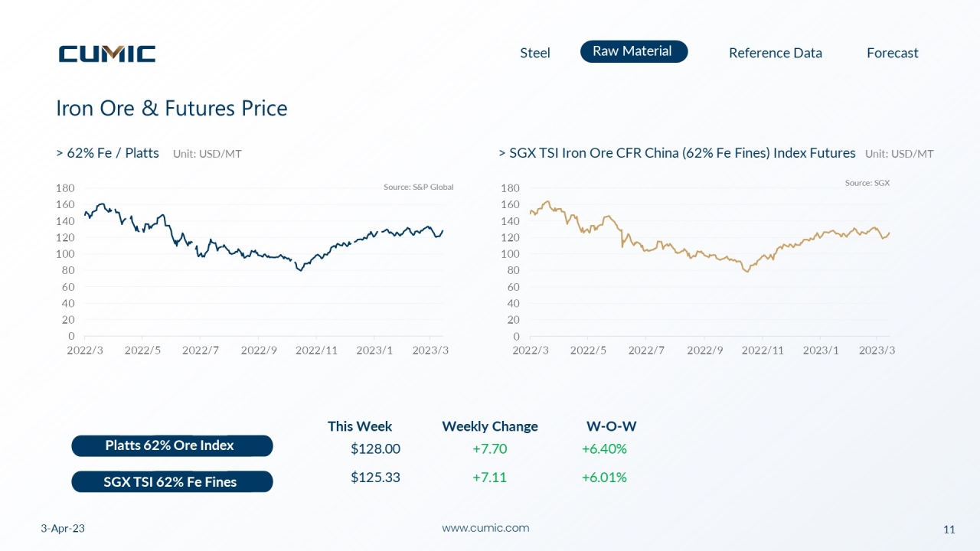The height and width of the screenshot is (551, 980).
Task: Open the www.cumic.com link
Action: [485, 528]
